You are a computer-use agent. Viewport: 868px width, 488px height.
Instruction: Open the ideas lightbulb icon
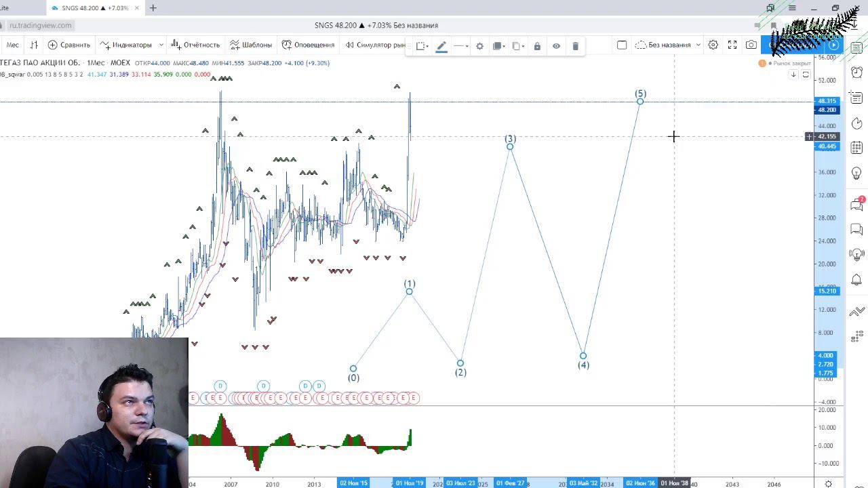tap(856, 174)
